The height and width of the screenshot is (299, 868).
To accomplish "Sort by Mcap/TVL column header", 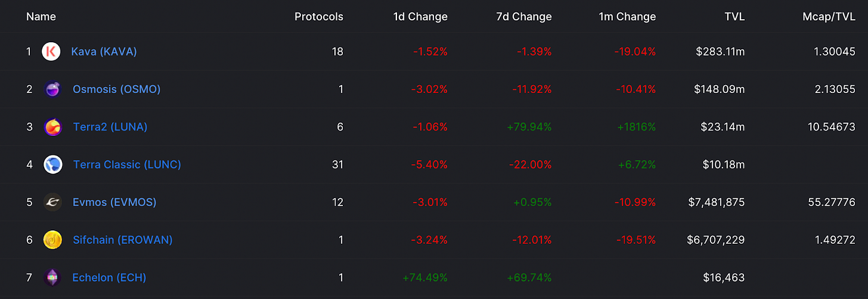I will click(829, 17).
